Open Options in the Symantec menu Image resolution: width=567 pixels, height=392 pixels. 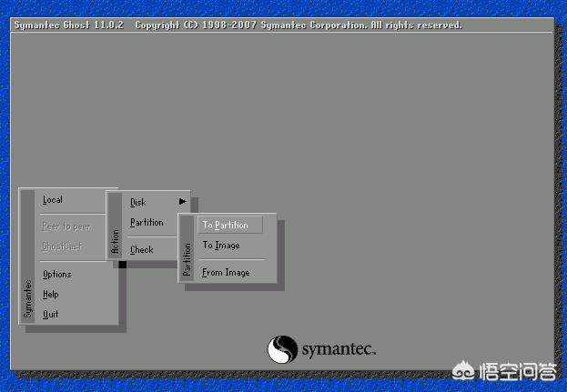[x=56, y=274]
